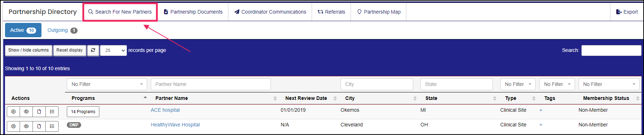Click Show / hide columns button
This screenshot has width=644, height=135.
[29, 50]
